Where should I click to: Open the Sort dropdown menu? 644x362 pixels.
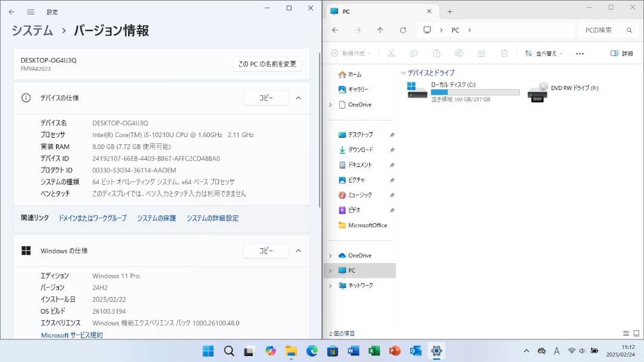(x=543, y=53)
